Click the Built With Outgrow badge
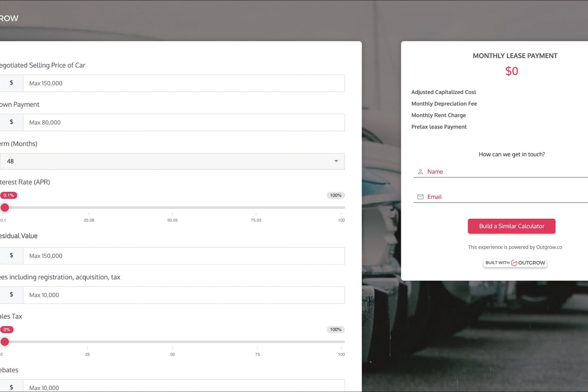This screenshot has height=392, width=588. click(x=515, y=263)
